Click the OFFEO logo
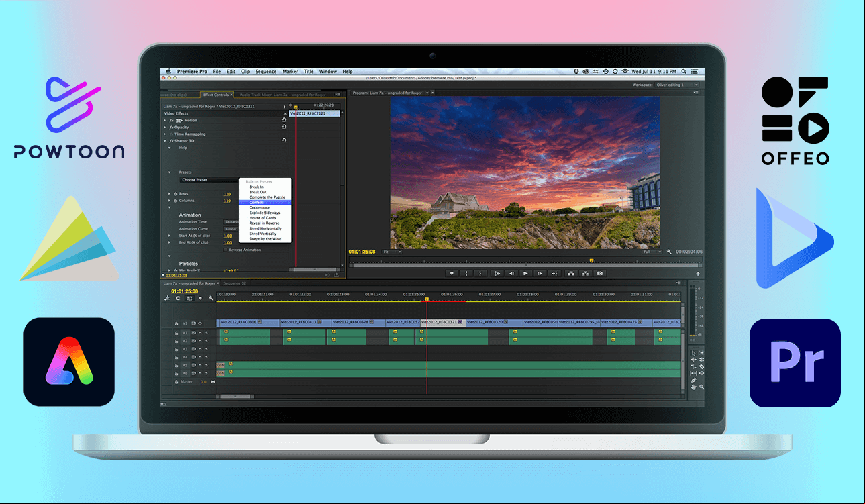 [x=795, y=120]
